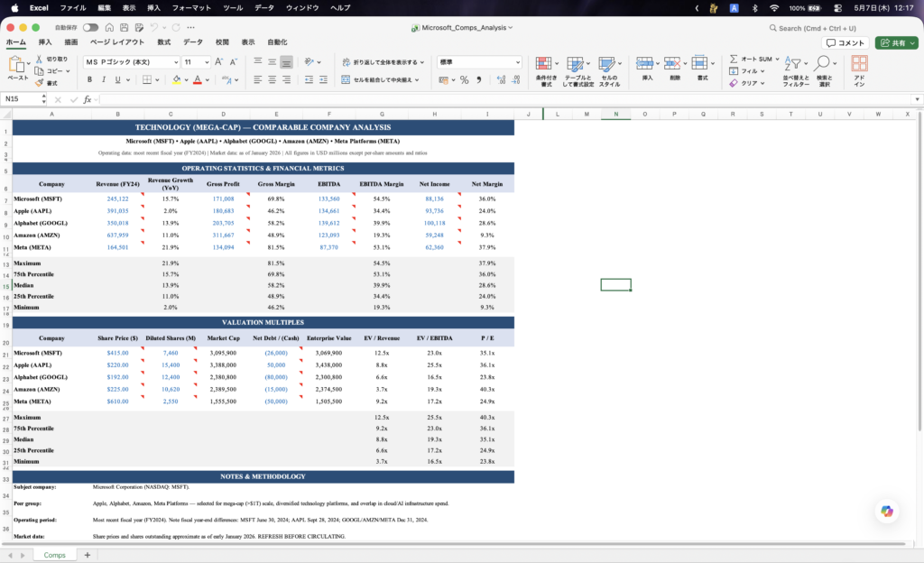The image size is (924, 563).
Task: Apply the red font color A
Action: click(198, 79)
